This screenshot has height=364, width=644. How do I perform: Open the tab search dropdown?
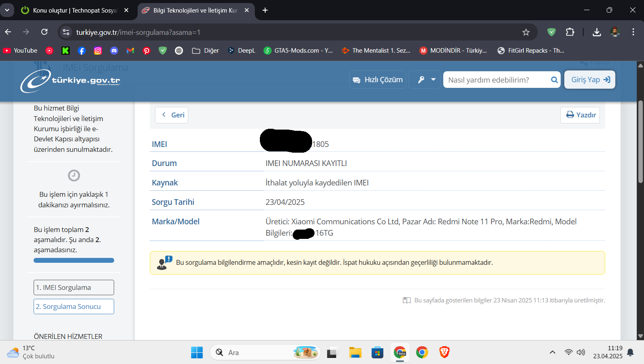[7, 10]
